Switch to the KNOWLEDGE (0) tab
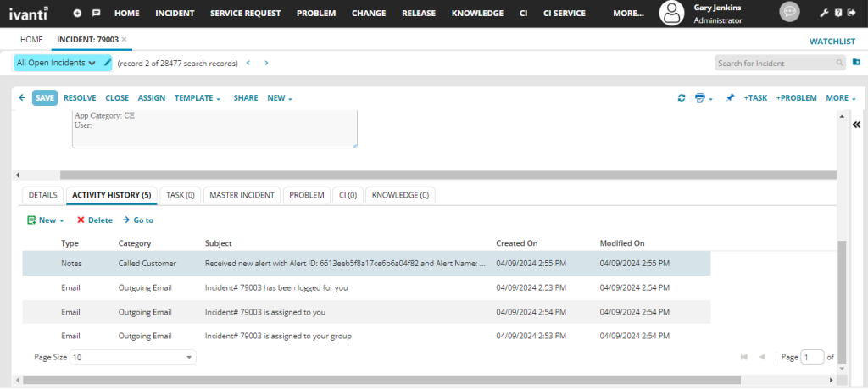This screenshot has width=868, height=390. pos(400,195)
